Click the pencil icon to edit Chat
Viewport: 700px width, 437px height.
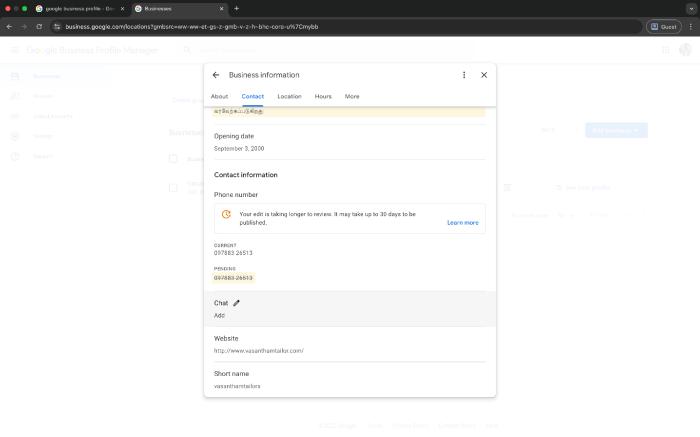(237, 303)
